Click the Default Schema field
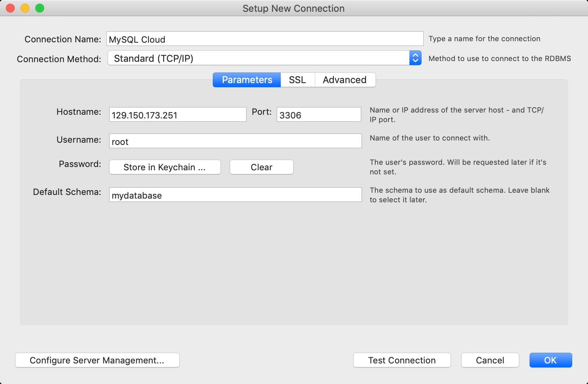Screen dimensions: 588x384 [x=235, y=195]
